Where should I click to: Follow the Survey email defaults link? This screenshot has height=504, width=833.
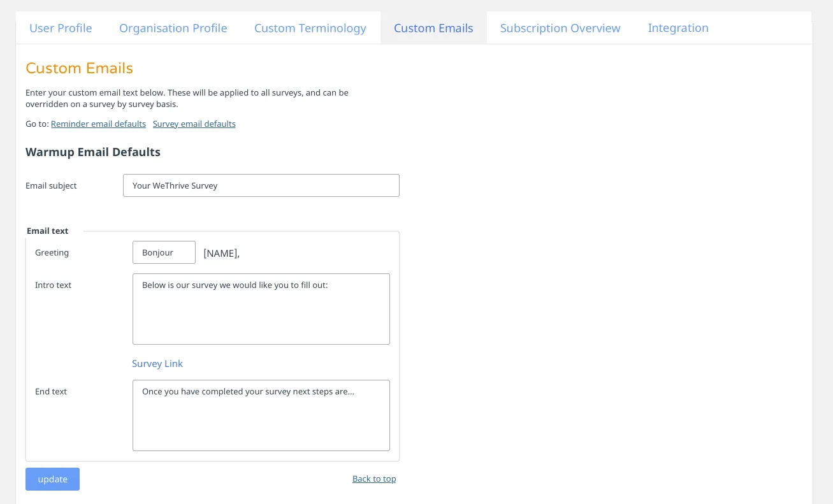pyautogui.click(x=194, y=124)
